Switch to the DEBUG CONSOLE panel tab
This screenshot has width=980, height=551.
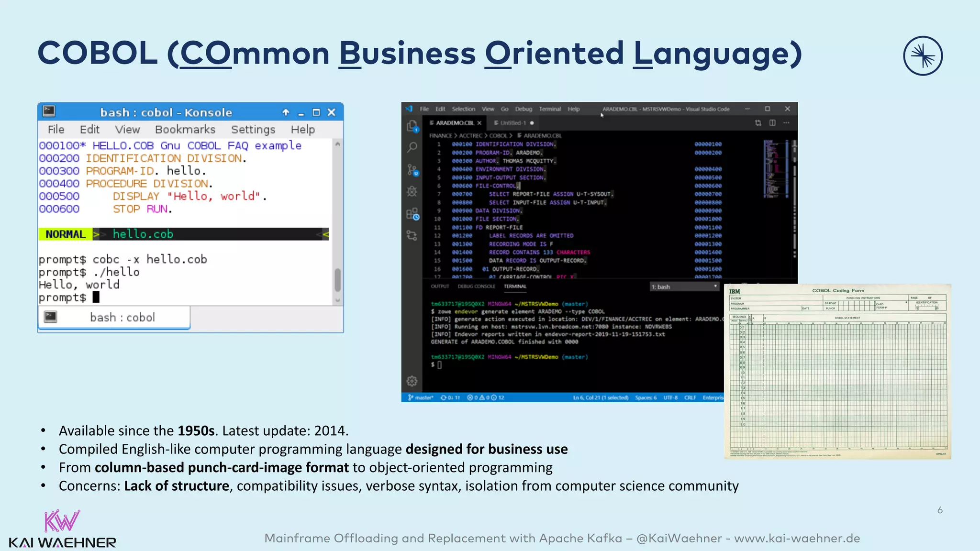476,287
